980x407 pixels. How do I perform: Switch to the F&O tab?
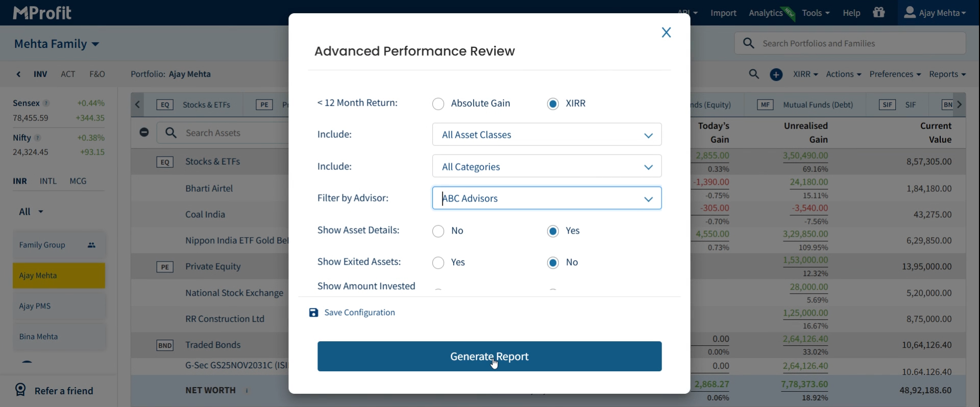pyautogui.click(x=97, y=74)
